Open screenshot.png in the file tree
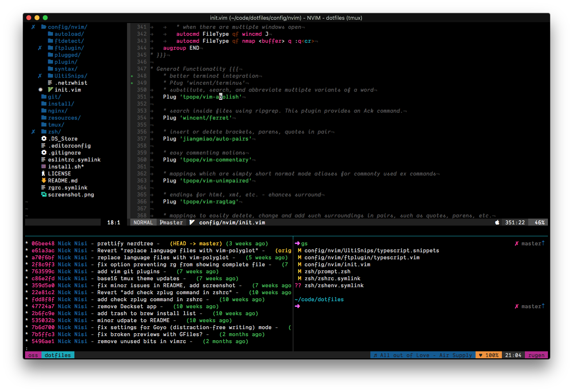Viewport: 573px width, 392px height. click(71, 195)
